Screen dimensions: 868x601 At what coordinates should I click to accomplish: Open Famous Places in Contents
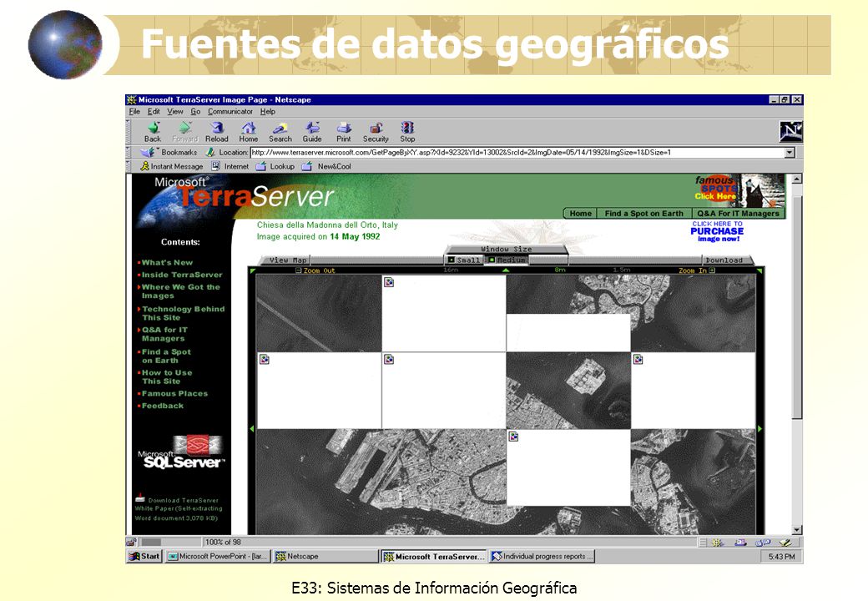(x=174, y=393)
